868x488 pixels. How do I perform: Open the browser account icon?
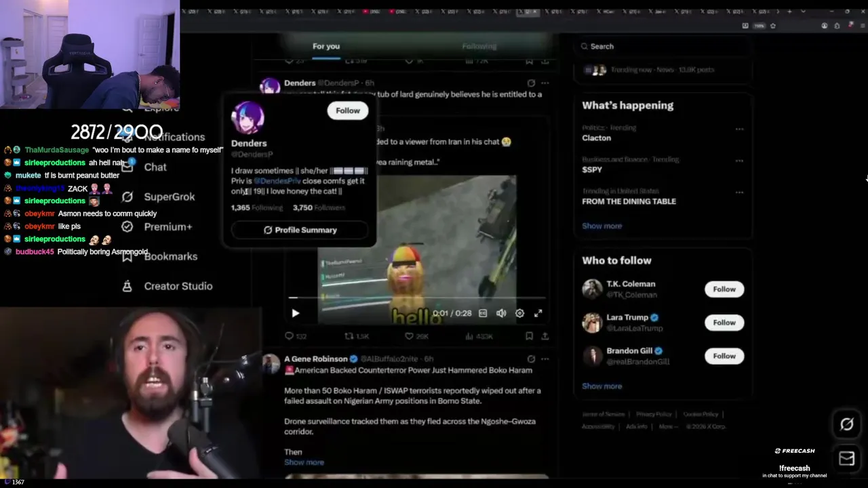coord(824,26)
